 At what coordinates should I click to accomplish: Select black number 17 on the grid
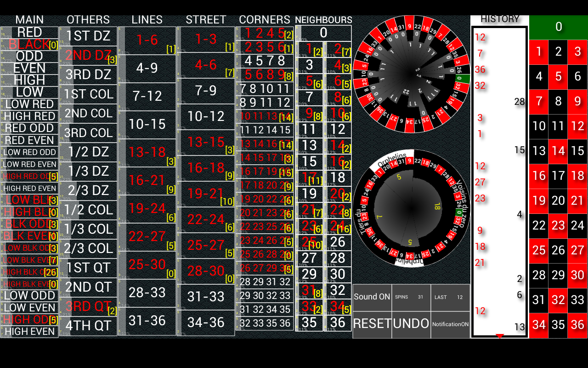pyautogui.click(x=558, y=176)
